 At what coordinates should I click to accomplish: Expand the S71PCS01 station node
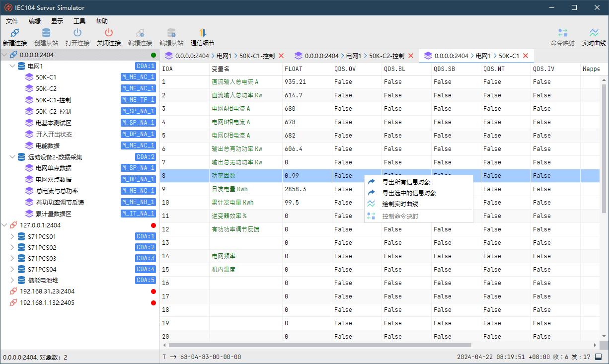click(x=12, y=237)
